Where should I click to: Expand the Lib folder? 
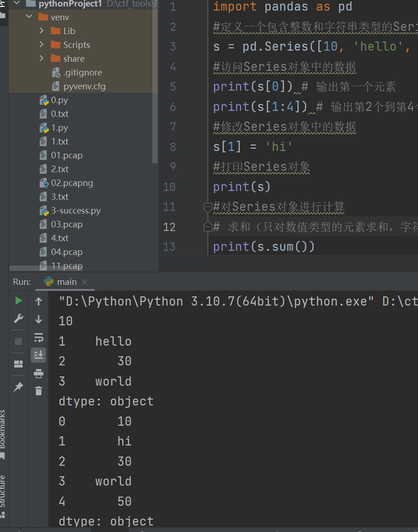click(42, 31)
